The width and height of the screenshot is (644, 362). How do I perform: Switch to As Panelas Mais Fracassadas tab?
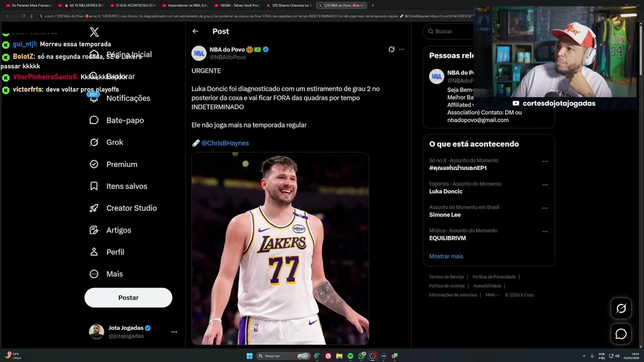point(29,5)
